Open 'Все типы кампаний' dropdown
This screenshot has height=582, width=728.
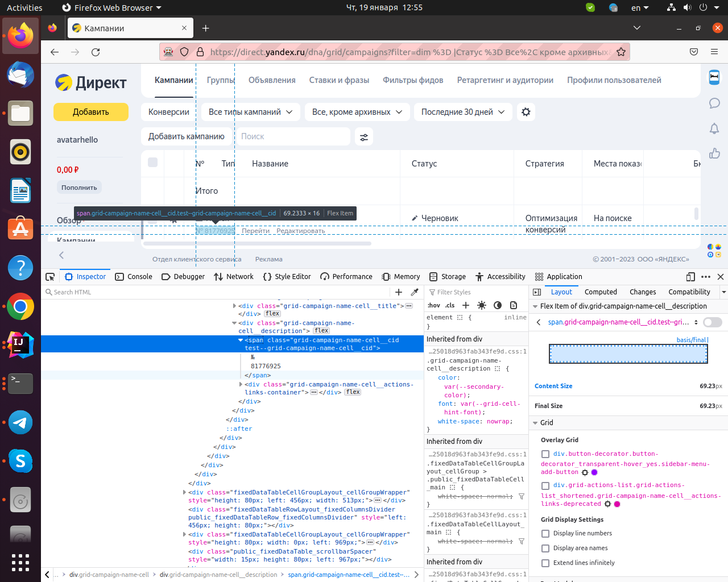250,112
